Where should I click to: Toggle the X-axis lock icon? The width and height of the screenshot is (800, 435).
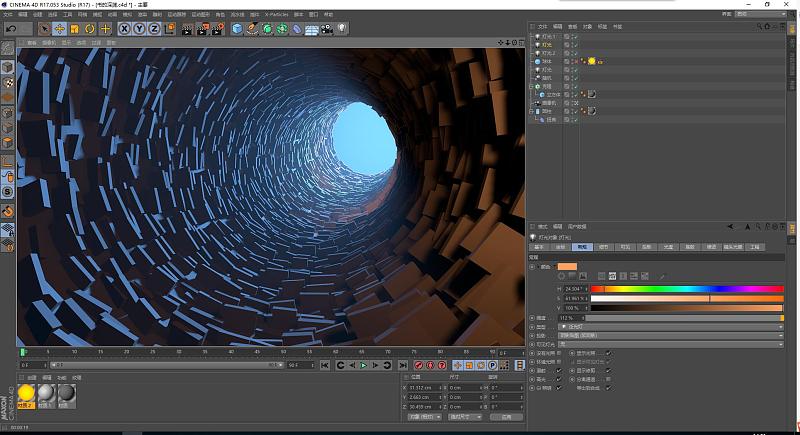[124, 29]
